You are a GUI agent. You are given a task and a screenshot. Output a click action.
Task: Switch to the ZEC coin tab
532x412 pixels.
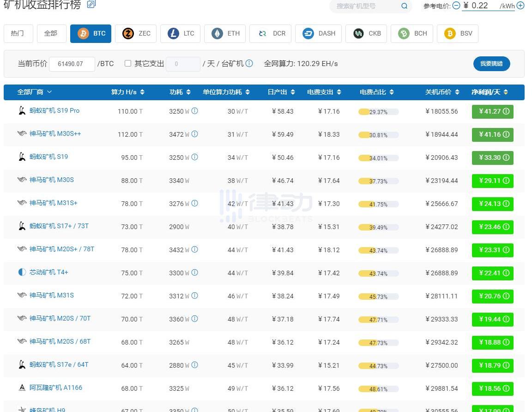(x=136, y=34)
